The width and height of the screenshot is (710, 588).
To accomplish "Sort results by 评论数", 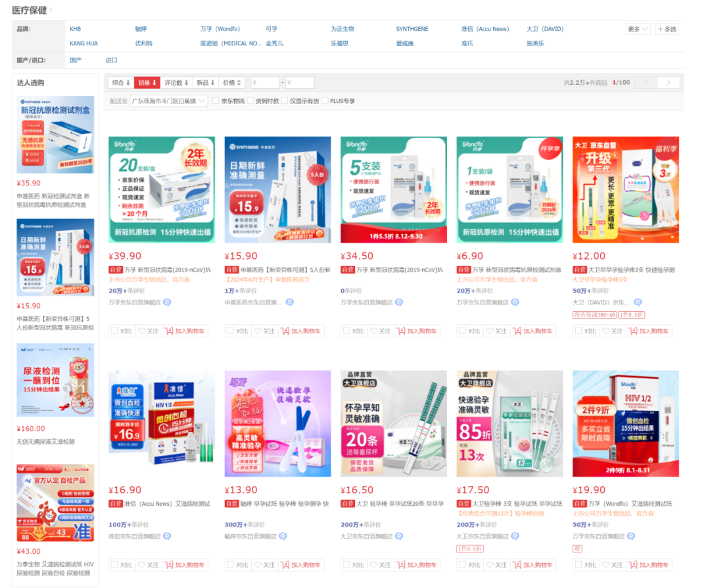I will coord(176,82).
